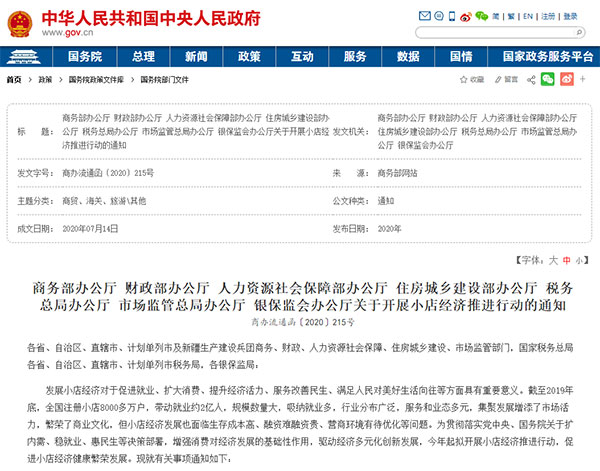Open the 政策 nav tab
Viewport: 600px width, 471px height.
(249, 57)
